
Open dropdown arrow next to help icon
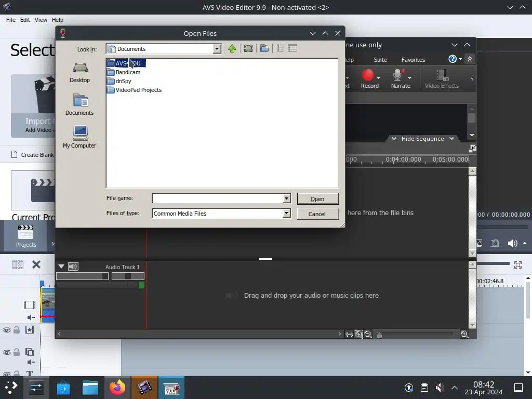460,59
